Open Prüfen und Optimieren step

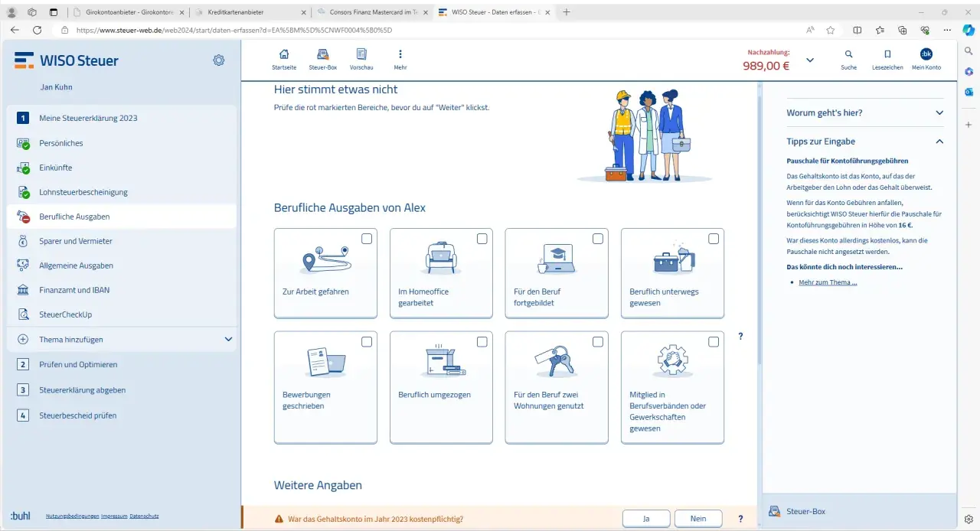121,364
